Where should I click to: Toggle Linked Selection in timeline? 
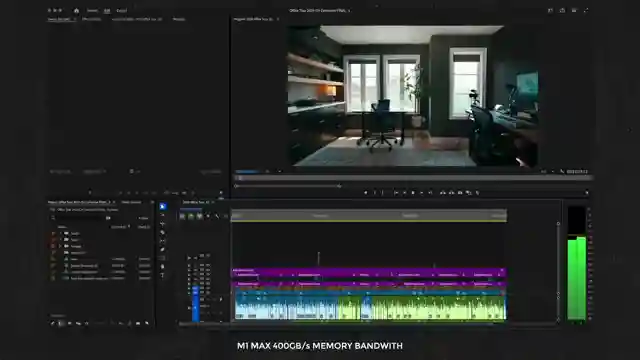pyautogui.click(x=200, y=216)
